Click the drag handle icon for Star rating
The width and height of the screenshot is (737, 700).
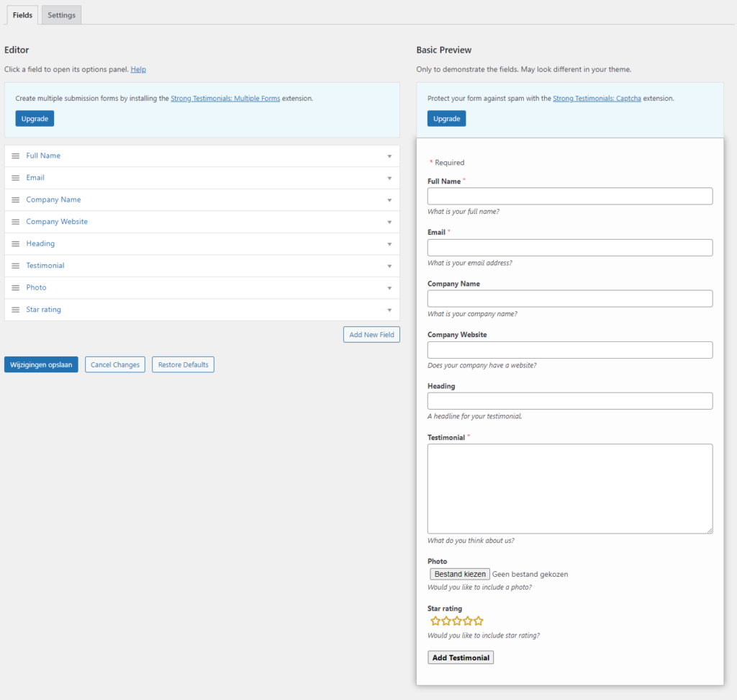[x=16, y=310]
